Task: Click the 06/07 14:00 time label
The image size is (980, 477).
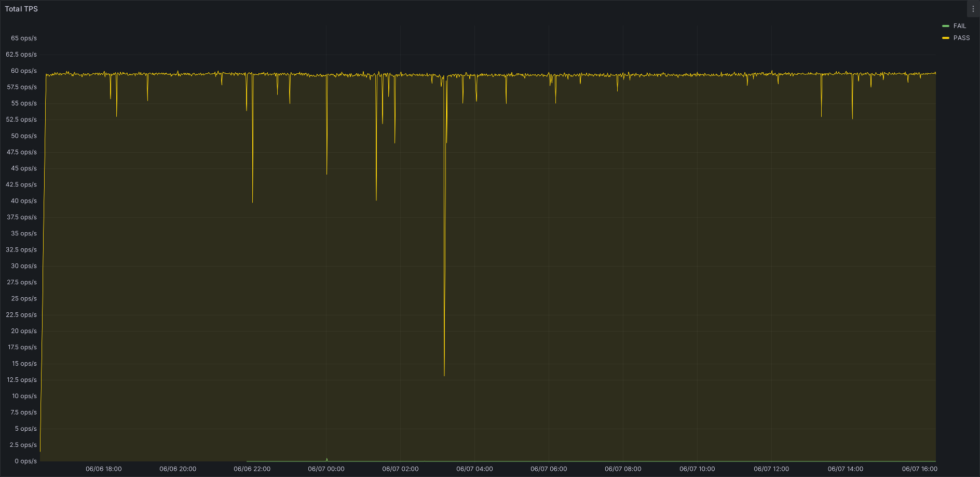Action: 846,469
